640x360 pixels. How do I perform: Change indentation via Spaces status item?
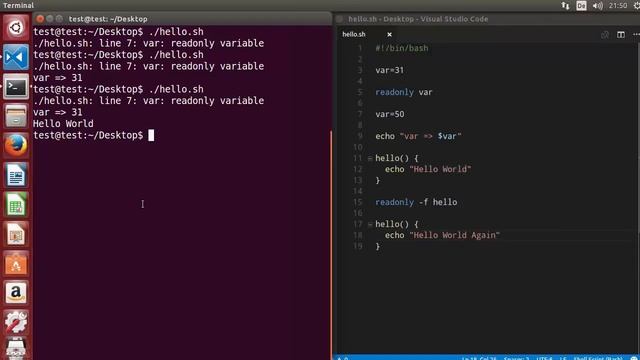click(x=516, y=358)
